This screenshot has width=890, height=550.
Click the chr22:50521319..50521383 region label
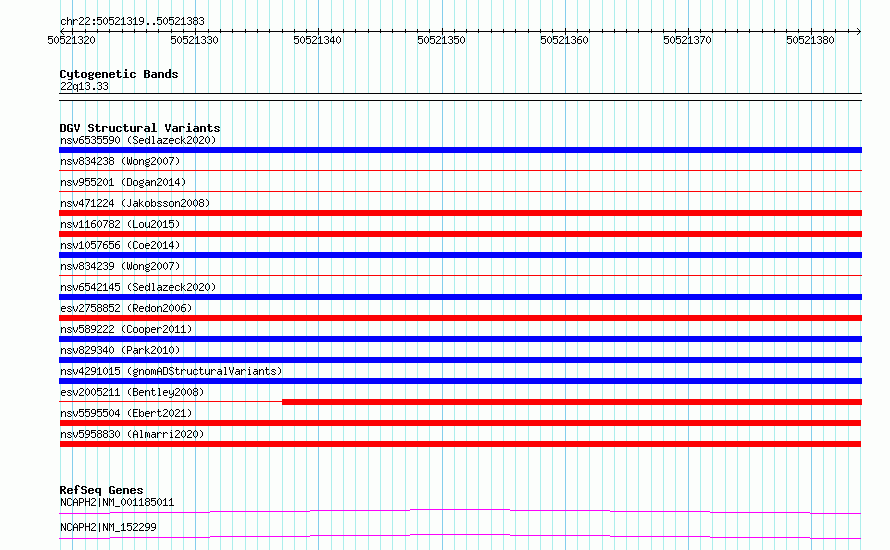coord(132,21)
